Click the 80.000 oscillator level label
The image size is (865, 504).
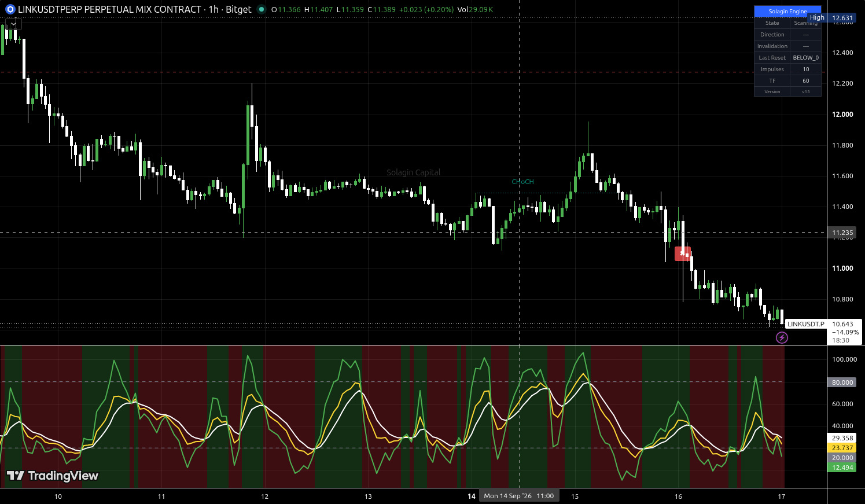click(x=842, y=382)
